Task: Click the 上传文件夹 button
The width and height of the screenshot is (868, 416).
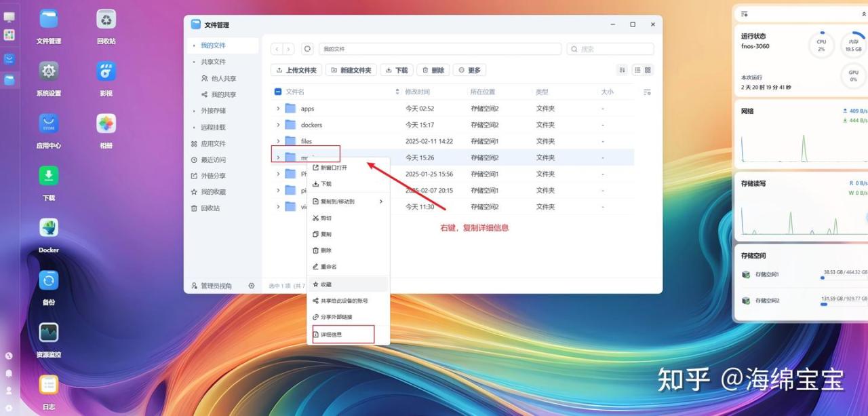Action: (296, 70)
